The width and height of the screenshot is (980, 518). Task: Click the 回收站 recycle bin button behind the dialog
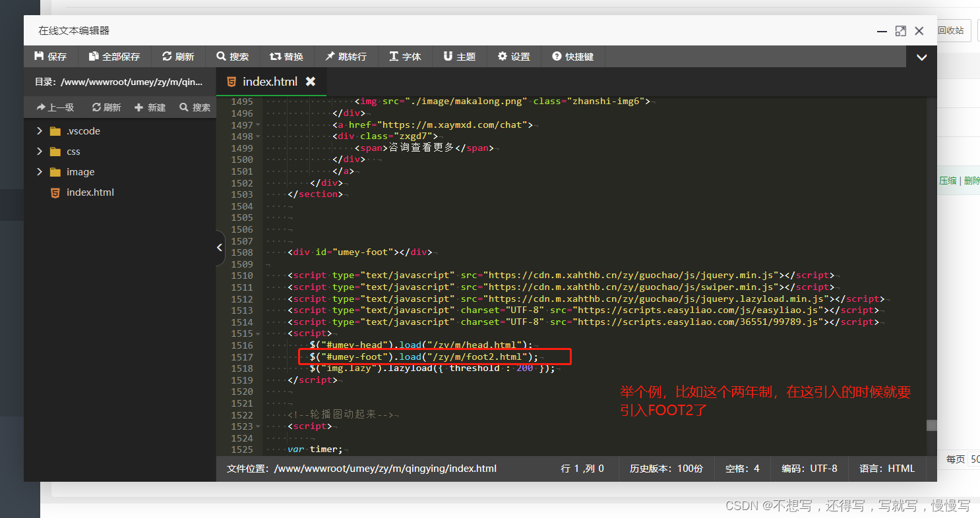(x=951, y=30)
